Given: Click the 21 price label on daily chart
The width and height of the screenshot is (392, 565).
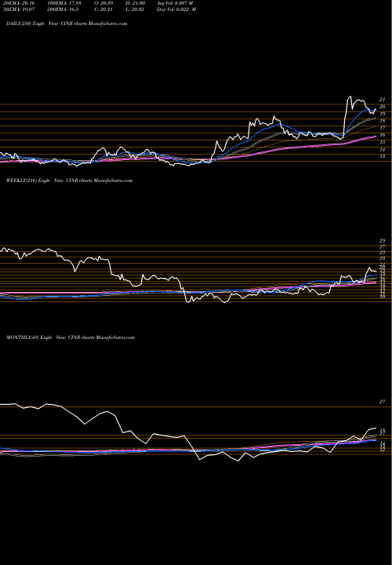Looking at the screenshot, I should pyautogui.click(x=383, y=100).
